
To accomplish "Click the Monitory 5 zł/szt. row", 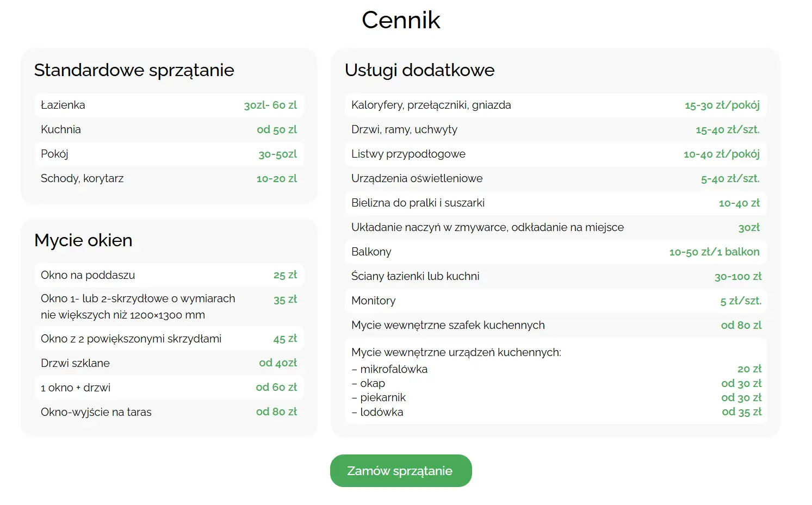I will click(x=556, y=301).
